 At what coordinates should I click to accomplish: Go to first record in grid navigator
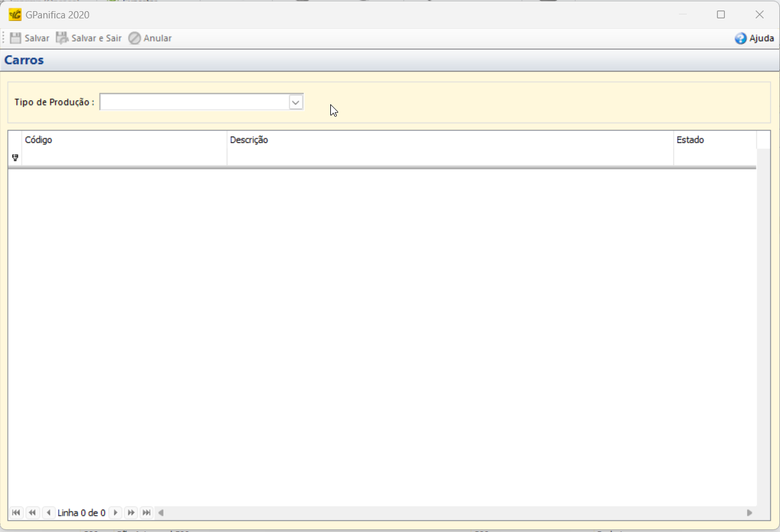pyautogui.click(x=16, y=512)
